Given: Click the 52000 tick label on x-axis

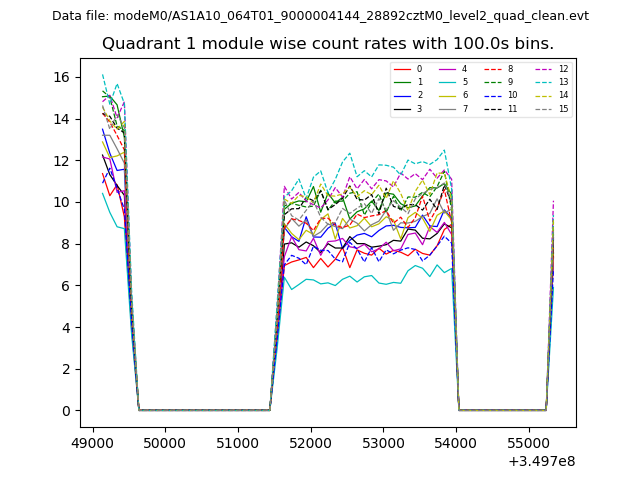Looking at the screenshot, I should click(311, 442).
